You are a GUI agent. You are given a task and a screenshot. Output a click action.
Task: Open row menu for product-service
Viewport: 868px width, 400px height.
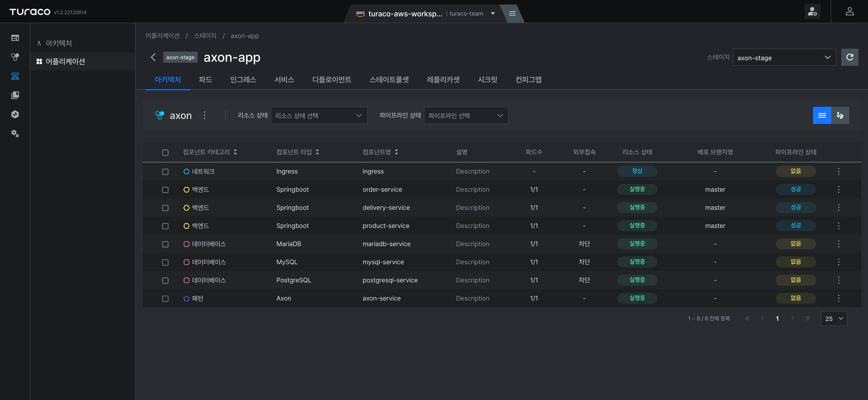pyautogui.click(x=838, y=226)
